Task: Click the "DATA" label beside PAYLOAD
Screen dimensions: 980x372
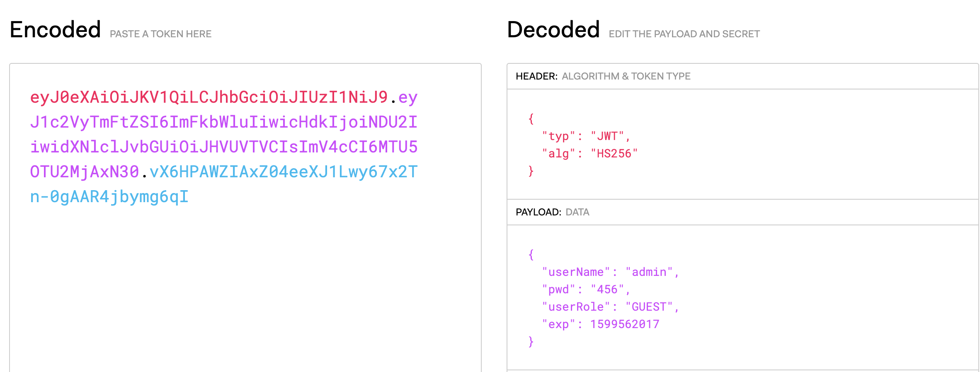Action: pos(577,212)
